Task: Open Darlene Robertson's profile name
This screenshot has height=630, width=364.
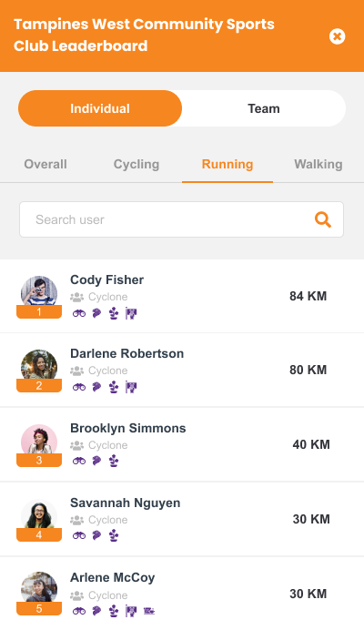Action: pyautogui.click(x=127, y=353)
